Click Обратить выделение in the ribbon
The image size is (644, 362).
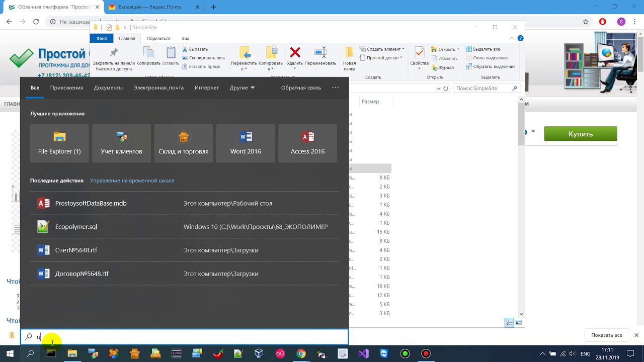[x=491, y=66]
